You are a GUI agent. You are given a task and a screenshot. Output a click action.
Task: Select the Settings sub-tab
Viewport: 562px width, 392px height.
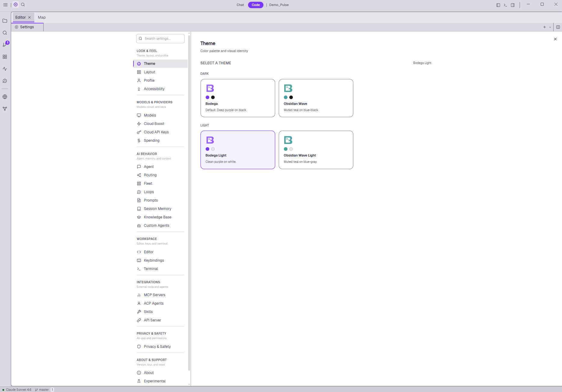point(27,27)
